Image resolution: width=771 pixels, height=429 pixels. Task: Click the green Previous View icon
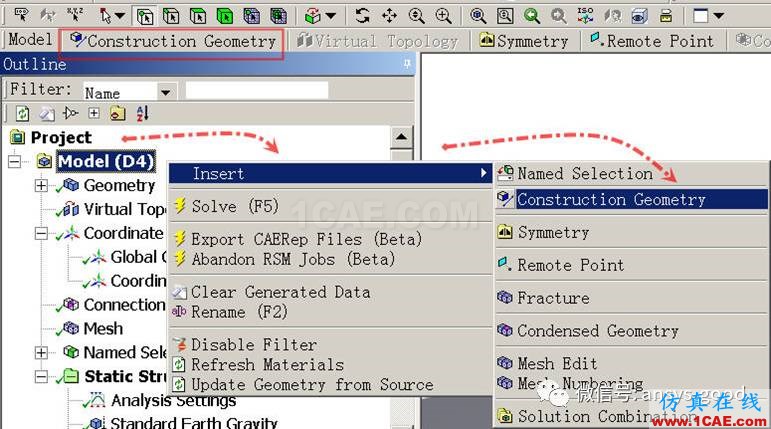(x=532, y=16)
